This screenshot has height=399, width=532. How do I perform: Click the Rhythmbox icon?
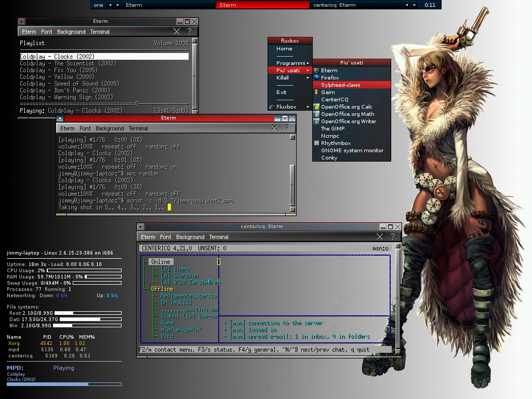[316, 143]
